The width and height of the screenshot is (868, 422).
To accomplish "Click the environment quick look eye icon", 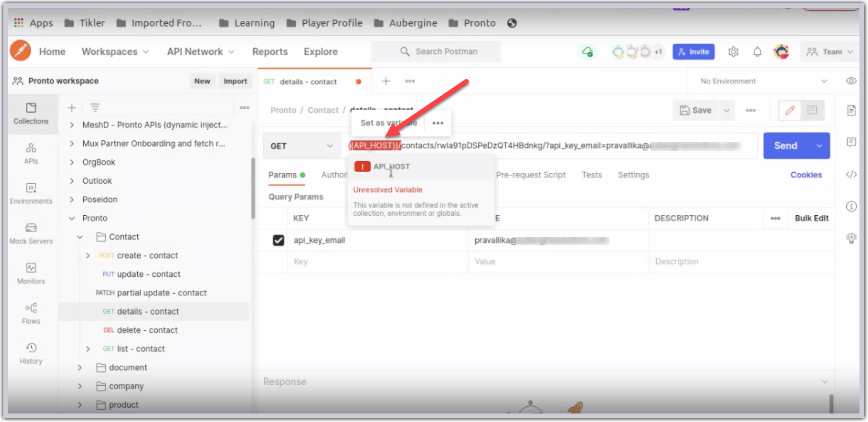I will pyautogui.click(x=851, y=81).
